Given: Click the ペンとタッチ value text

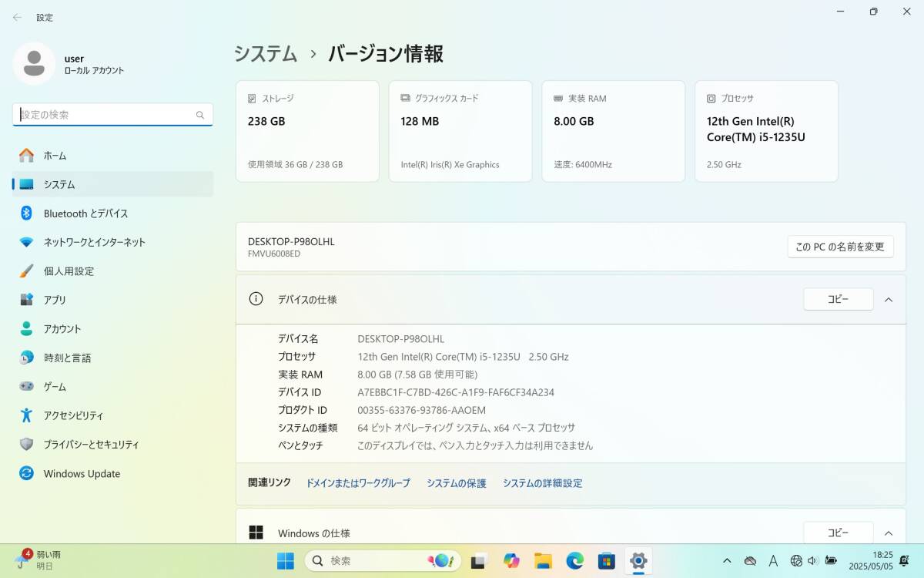Looking at the screenshot, I should pyautogui.click(x=475, y=445).
